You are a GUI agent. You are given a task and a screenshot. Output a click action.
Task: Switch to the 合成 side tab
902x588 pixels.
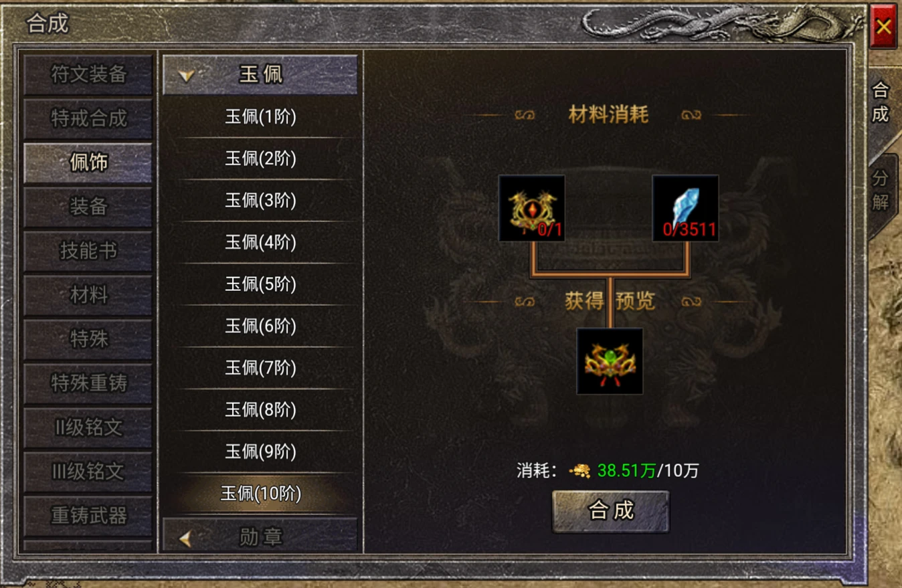click(x=881, y=101)
